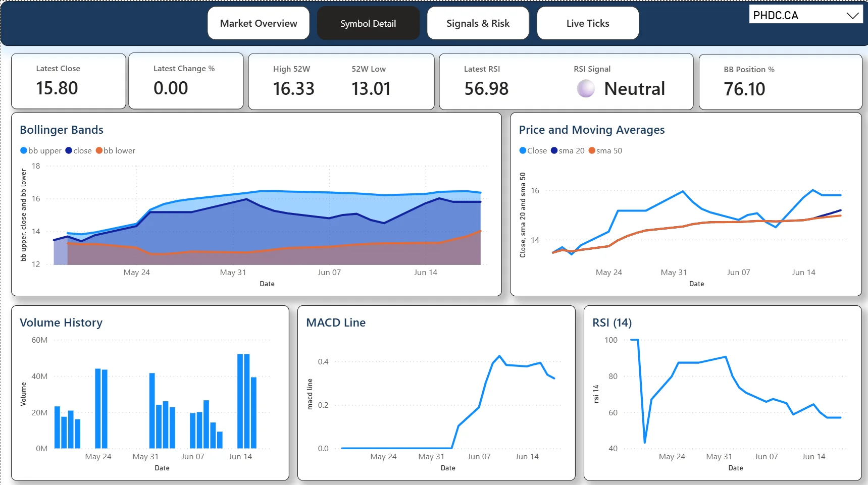Click the May 31 label on Price chart
This screenshot has width=868, height=485.
(x=674, y=273)
